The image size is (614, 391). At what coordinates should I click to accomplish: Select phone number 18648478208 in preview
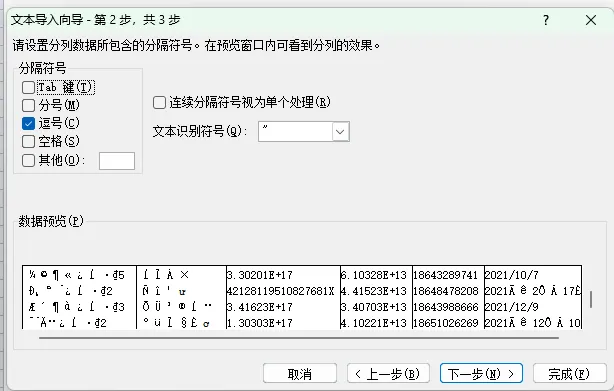point(446,291)
